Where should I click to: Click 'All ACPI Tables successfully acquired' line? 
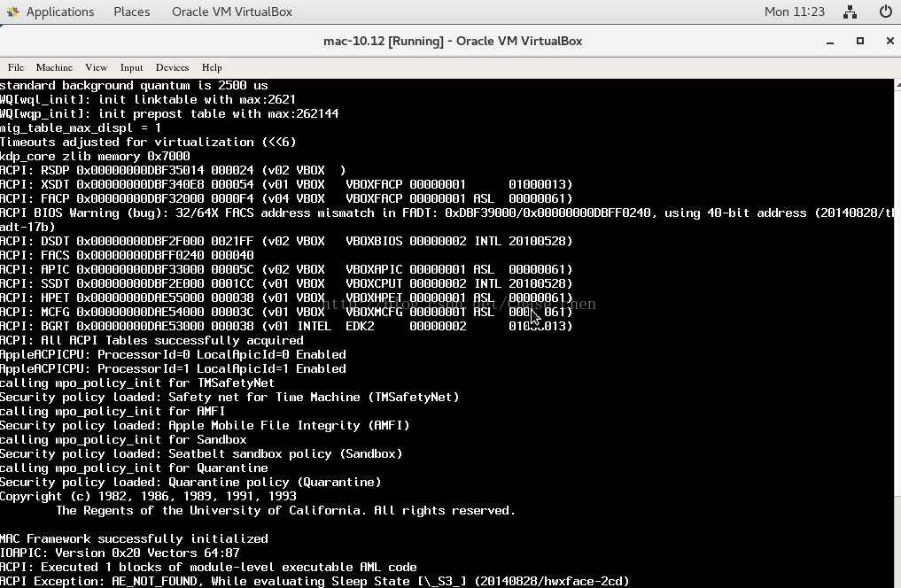pyautogui.click(x=151, y=341)
